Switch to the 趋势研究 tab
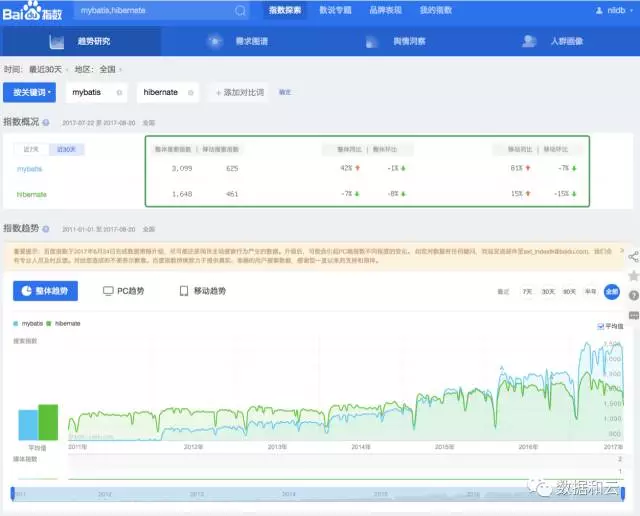This screenshot has height=516, width=640. (80, 41)
